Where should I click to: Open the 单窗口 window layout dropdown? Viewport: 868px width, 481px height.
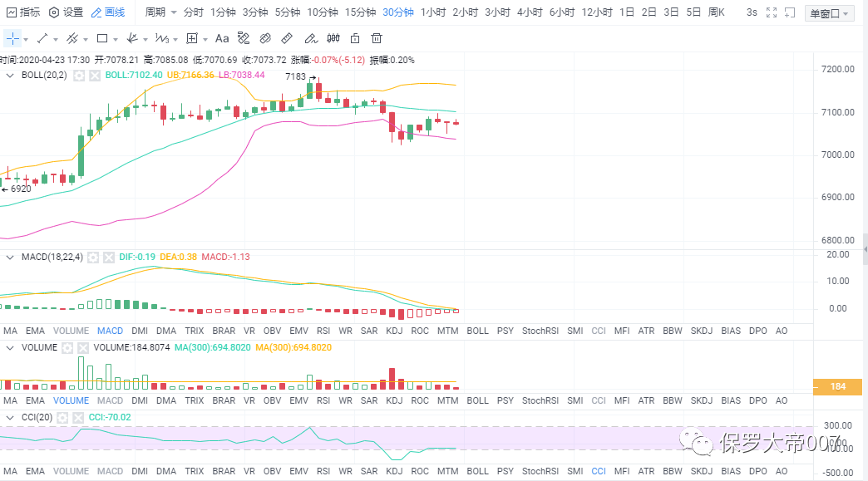829,13
